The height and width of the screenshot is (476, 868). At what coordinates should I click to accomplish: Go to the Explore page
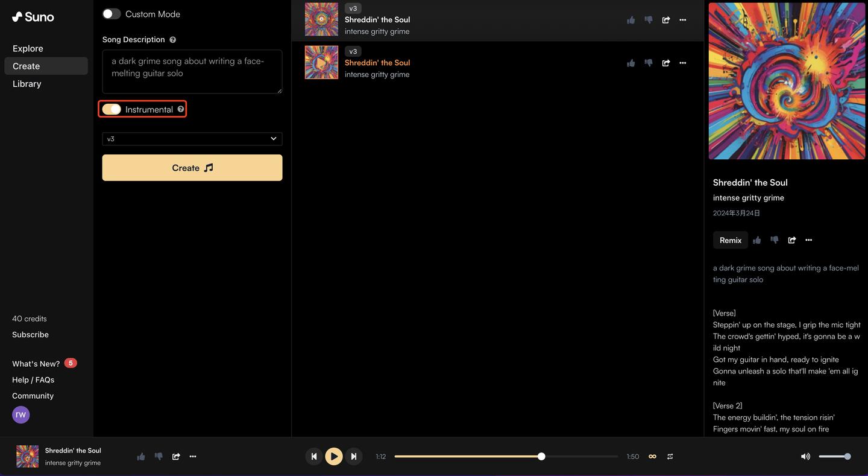click(28, 48)
